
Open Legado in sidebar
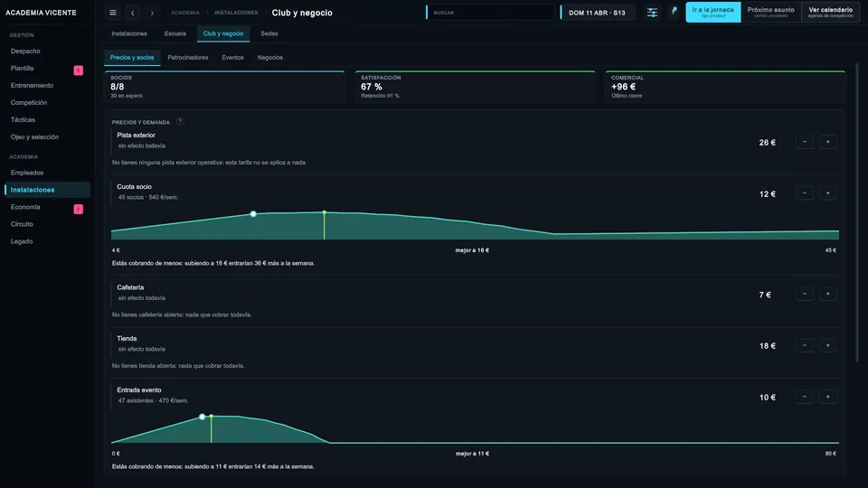point(47,241)
